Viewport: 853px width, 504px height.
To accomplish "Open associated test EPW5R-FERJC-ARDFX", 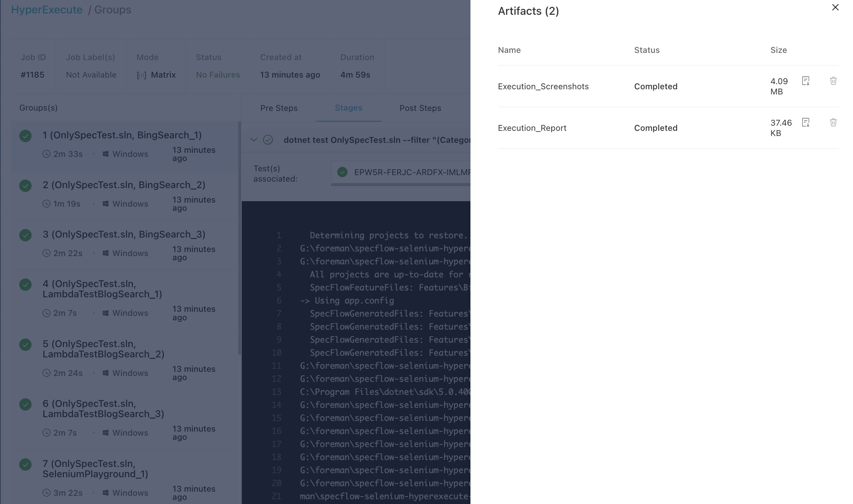I will pyautogui.click(x=401, y=172).
